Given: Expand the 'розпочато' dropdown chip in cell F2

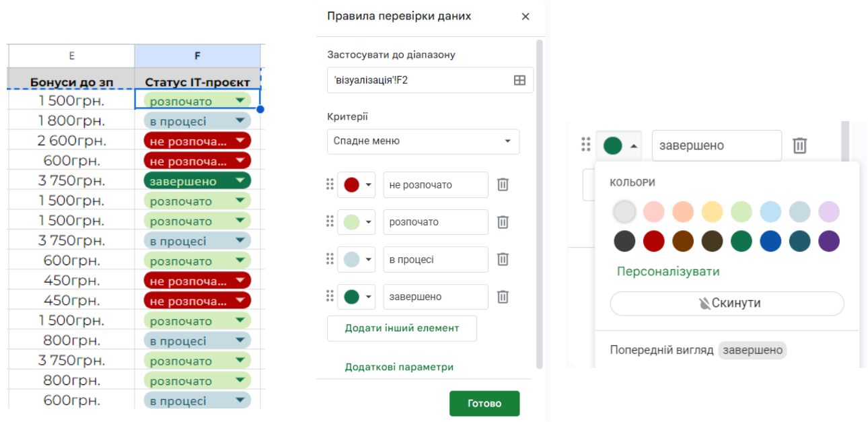Looking at the screenshot, I should click(240, 101).
